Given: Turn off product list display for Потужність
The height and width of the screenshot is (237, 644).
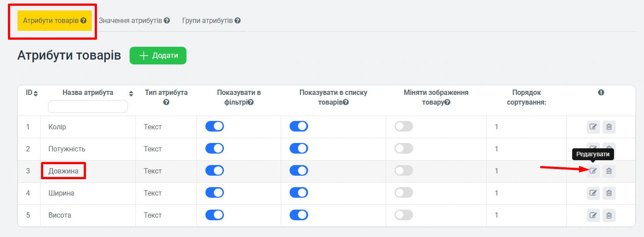Looking at the screenshot, I should 298,149.
